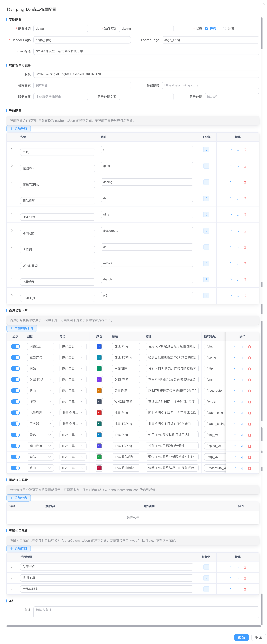
Task: Toggle display switch for 在线 Ping card
Action: (15, 346)
